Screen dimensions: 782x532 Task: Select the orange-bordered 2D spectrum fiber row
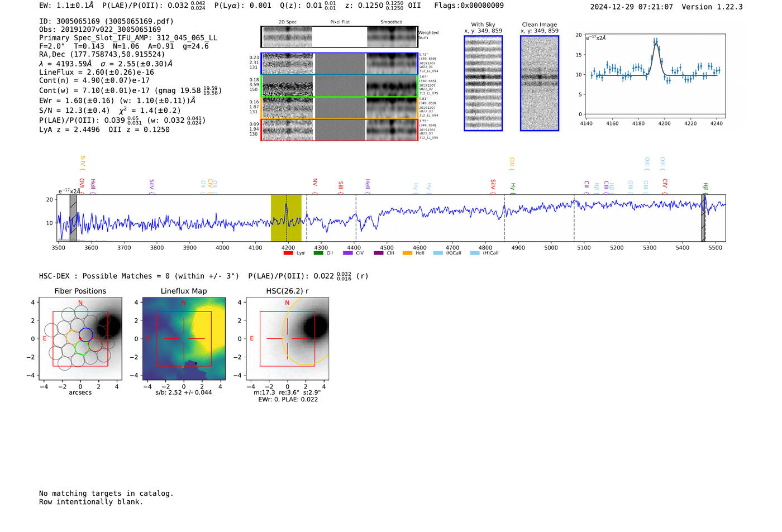[x=340, y=108]
